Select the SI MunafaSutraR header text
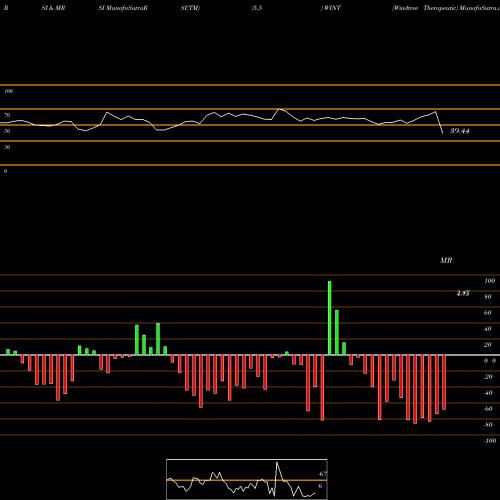Image resolution: width=500 pixels, height=500 pixels. [123, 8]
